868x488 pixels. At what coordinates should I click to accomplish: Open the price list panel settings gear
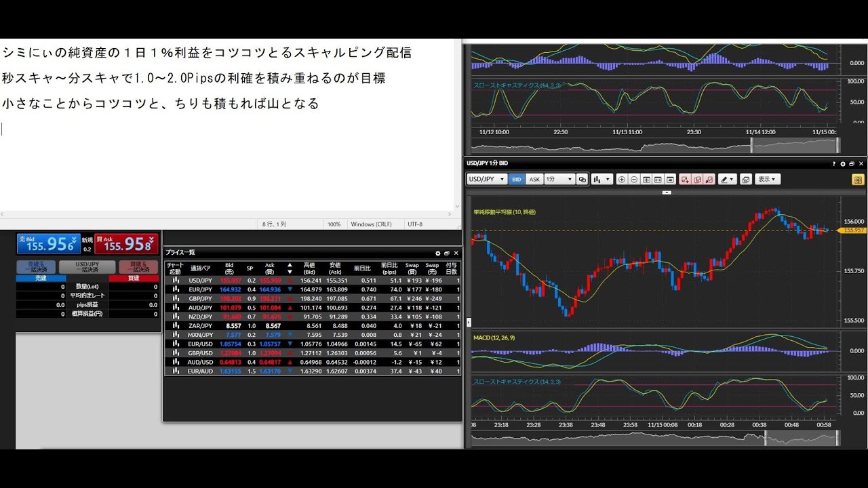tap(437, 253)
